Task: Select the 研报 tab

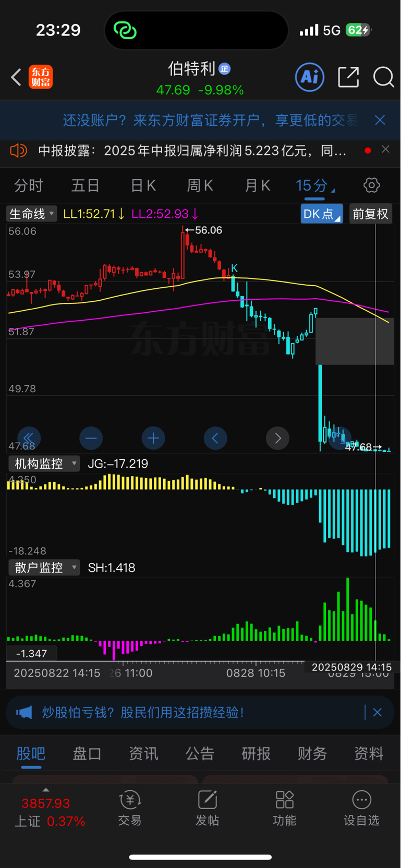Action: [x=256, y=753]
